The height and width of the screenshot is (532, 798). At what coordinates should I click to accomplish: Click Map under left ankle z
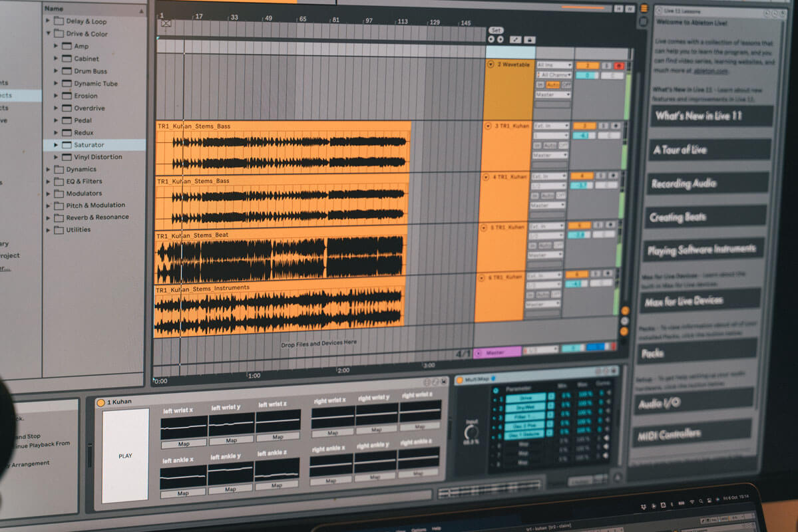[276, 485]
